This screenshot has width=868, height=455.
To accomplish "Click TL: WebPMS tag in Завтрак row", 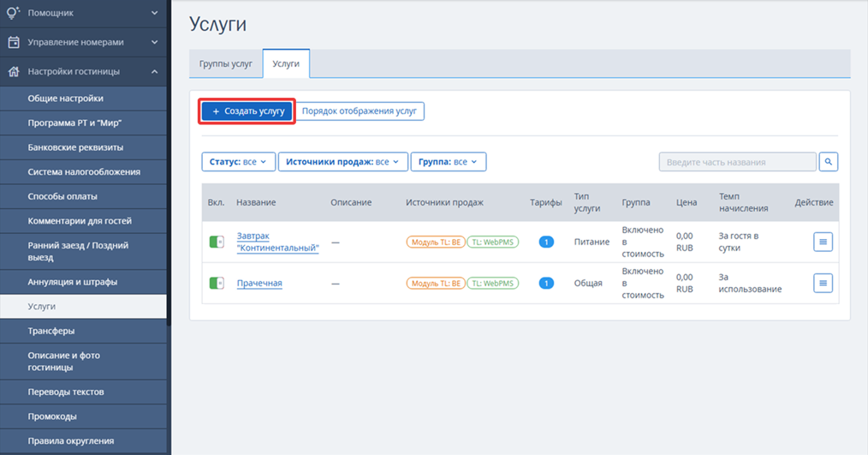I will 493,242.
